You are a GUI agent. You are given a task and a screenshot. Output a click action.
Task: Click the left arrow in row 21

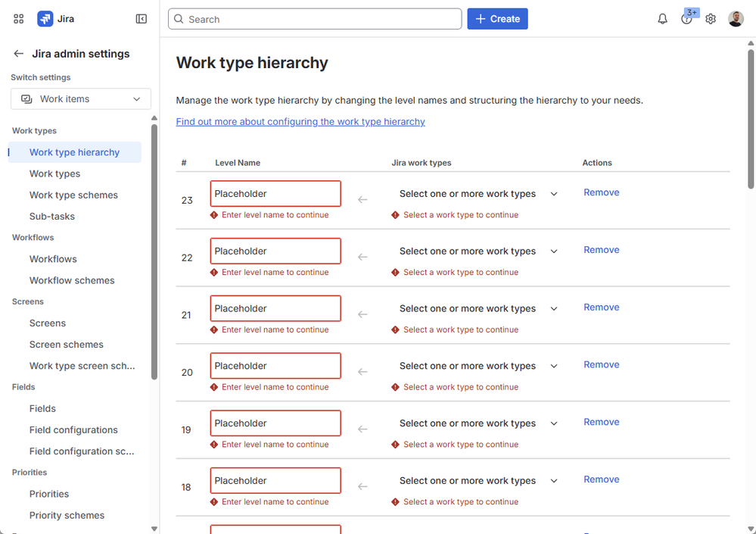point(362,314)
